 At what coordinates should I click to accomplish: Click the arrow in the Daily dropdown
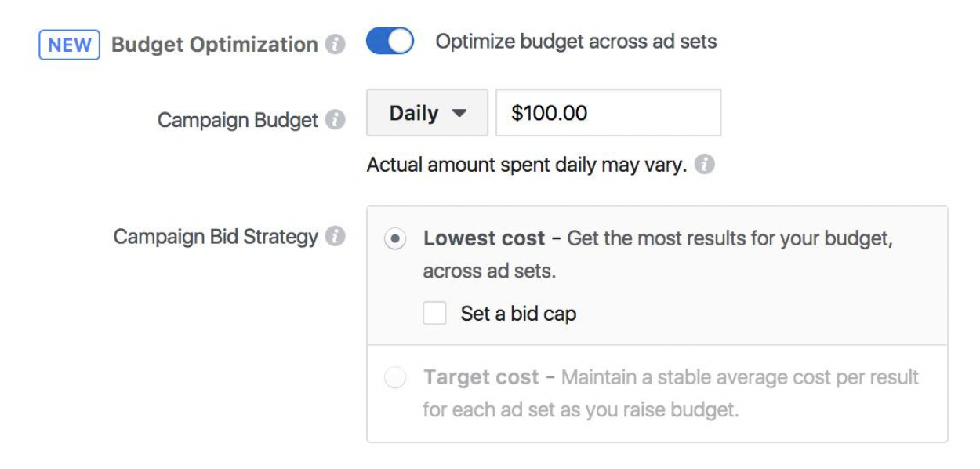click(x=459, y=114)
